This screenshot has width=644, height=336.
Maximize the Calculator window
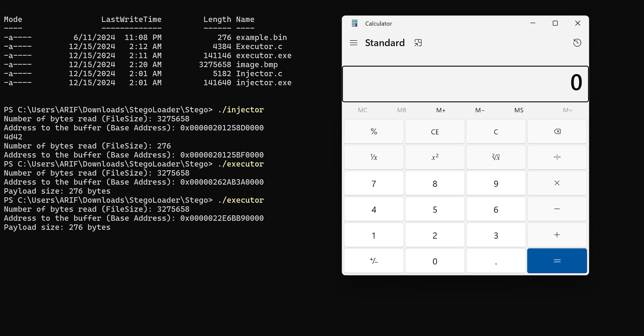[555, 23]
